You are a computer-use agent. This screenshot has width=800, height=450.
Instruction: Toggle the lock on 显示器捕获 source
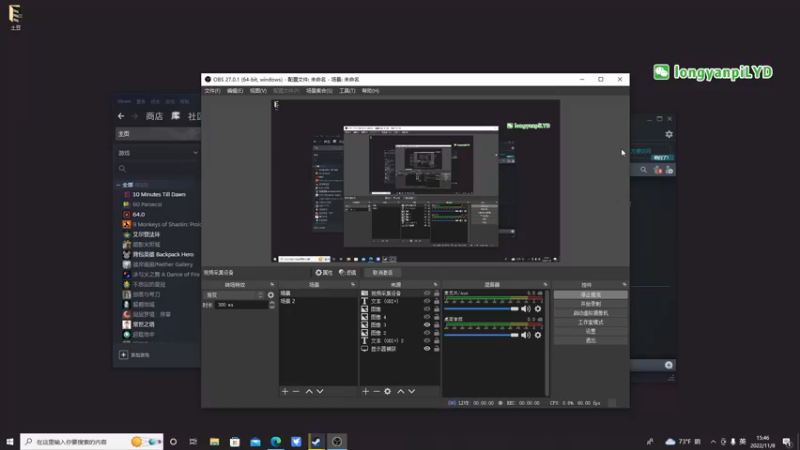(436, 348)
